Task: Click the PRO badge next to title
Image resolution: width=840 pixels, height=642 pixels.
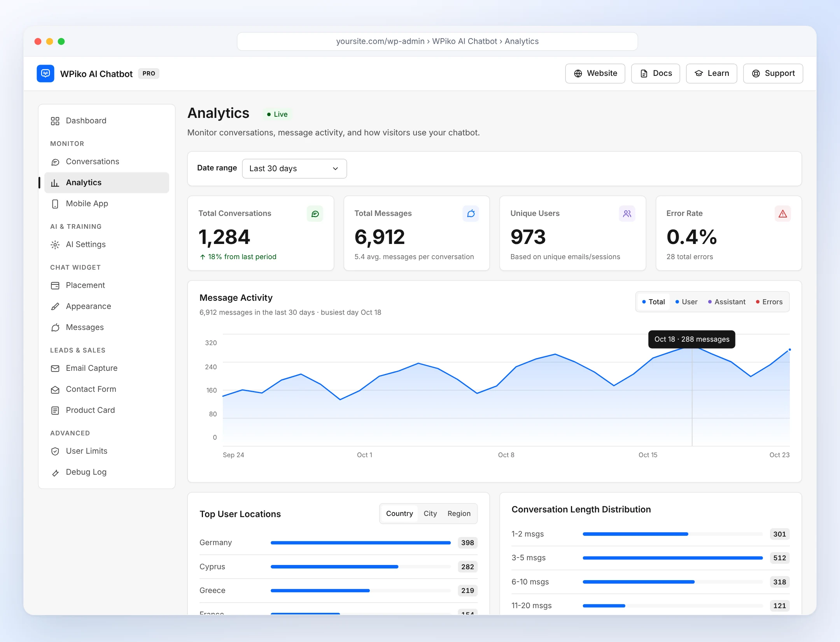Action: coord(149,74)
